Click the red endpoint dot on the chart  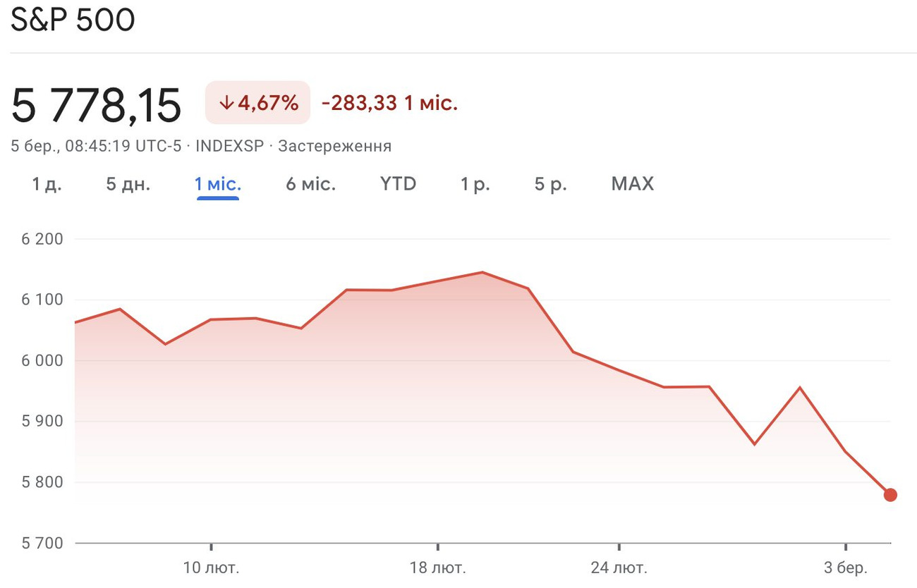coord(890,495)
